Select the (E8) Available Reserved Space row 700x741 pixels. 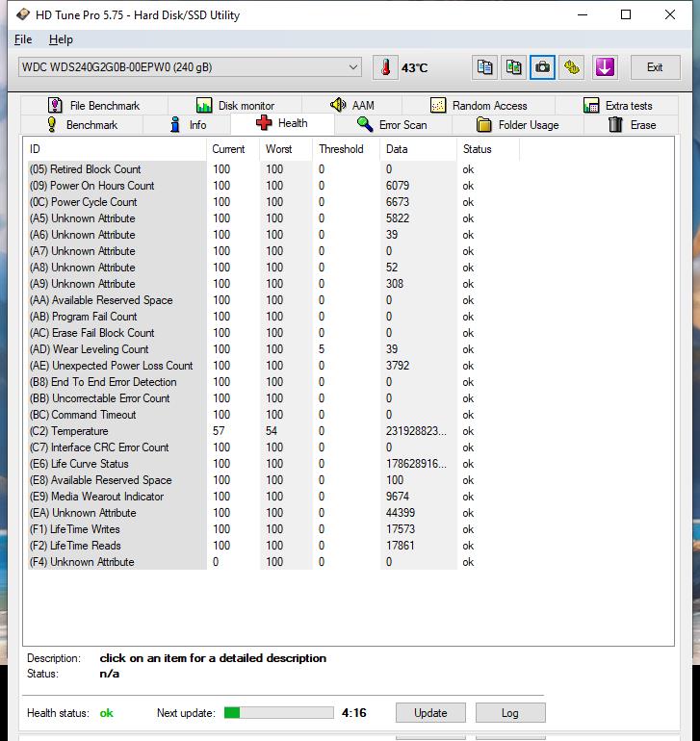273,480
